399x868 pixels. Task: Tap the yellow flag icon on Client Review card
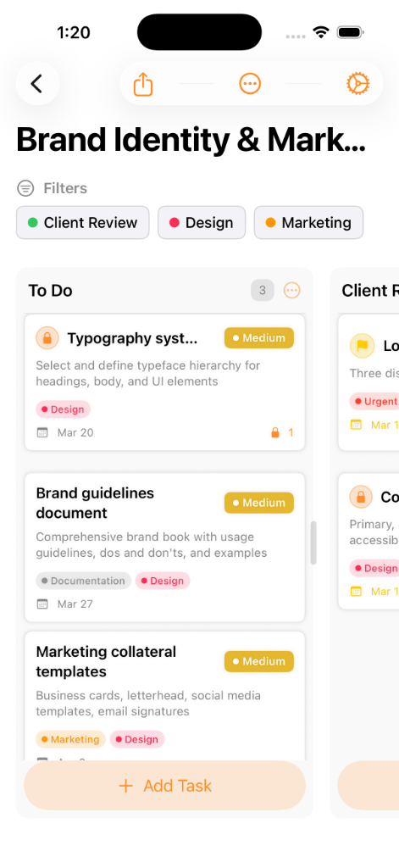click(362, 346)
